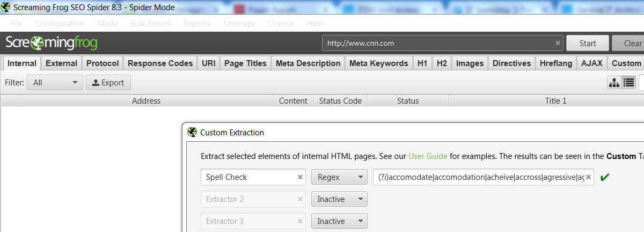This screenshot has height=232, width=644.
Task: Switch to the H1 tab
Action: point(422,63)
